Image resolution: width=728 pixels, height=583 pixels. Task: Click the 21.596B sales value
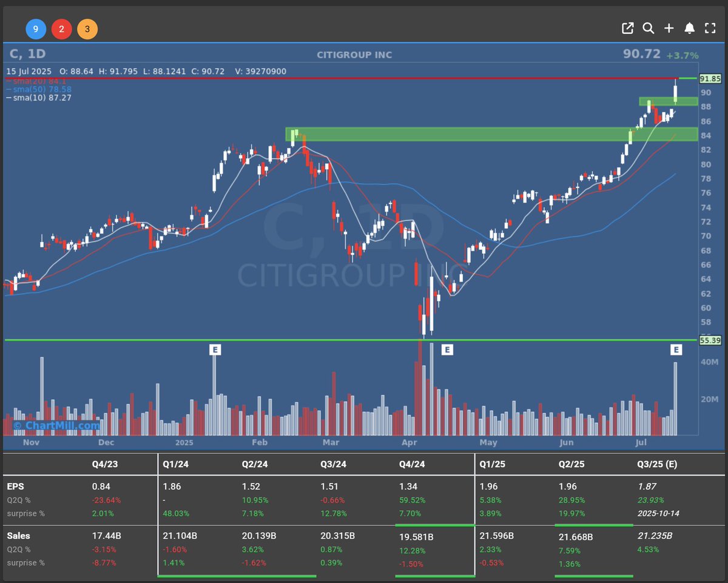[496, 536]
